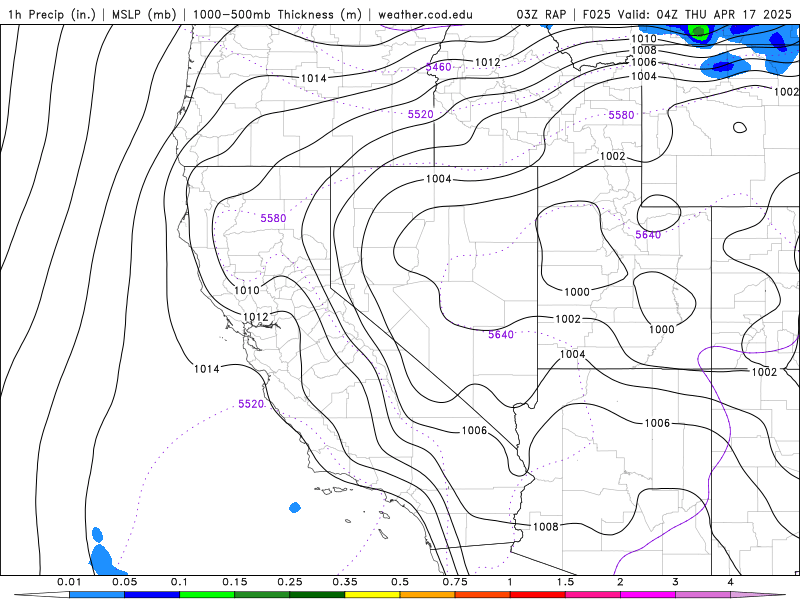Click the '1h Precip (in.)' title text
Viewport: 800px width, 600px height.
[x=52, y=15]
